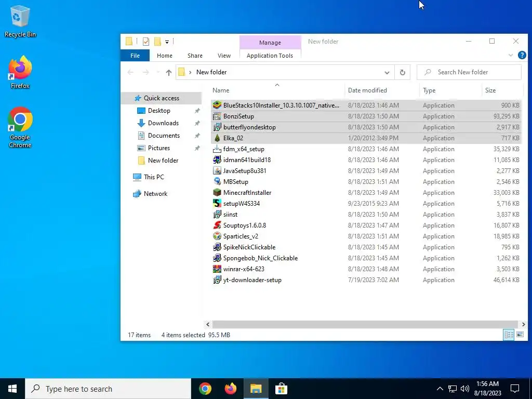Open Chrome from the taskbar
Screen dimensions: 532x399
[205, 389]
